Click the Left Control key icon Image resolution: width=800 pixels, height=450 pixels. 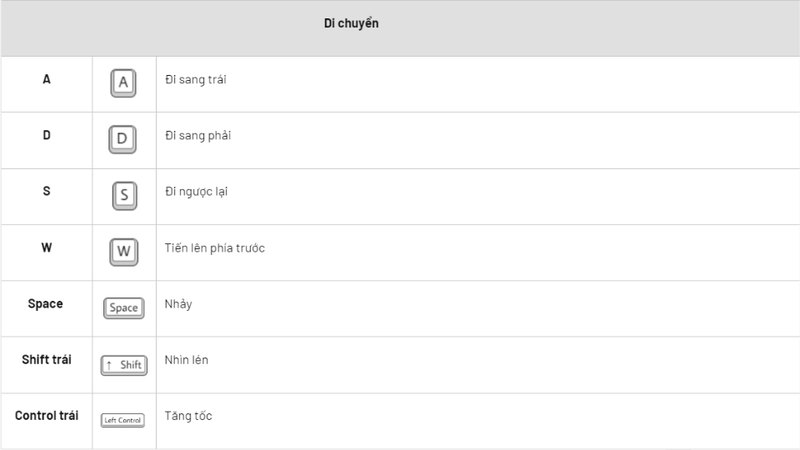click(x=123, y=420)
